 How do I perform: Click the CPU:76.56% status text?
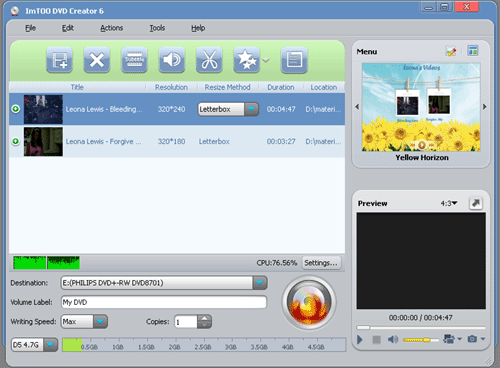[x=277, y=263]
